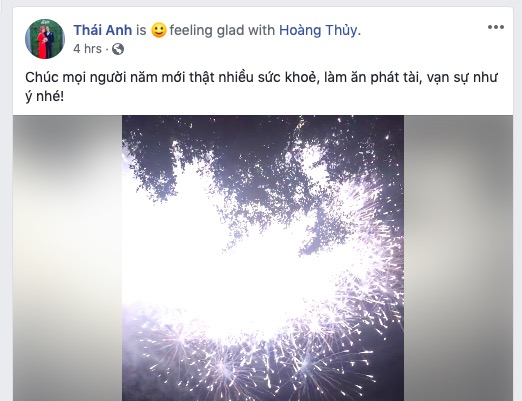Image resolution: width=522 pixels, height=401 pixels.
Task: Click the left blurred margin beside photo
Action: click(x=67, y=258)
